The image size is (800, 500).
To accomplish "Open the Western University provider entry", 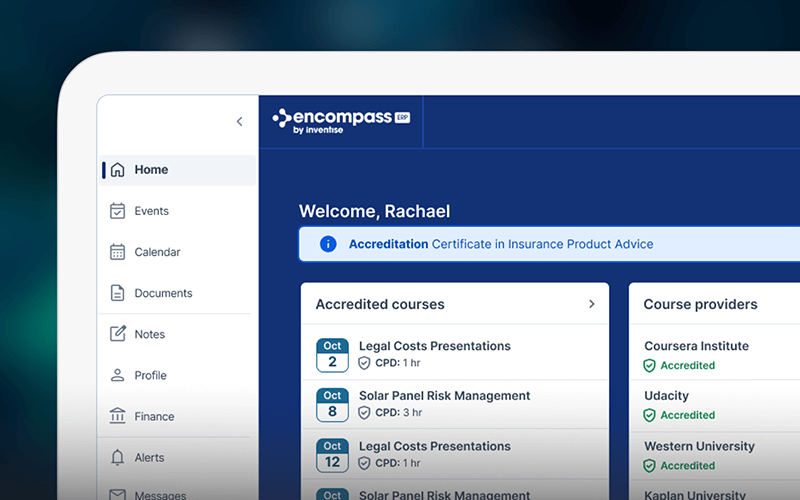I will (x=699, y=446).
